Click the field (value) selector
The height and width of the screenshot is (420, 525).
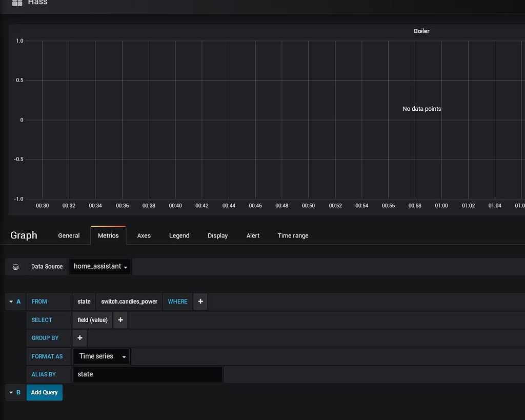click(92, 319)
